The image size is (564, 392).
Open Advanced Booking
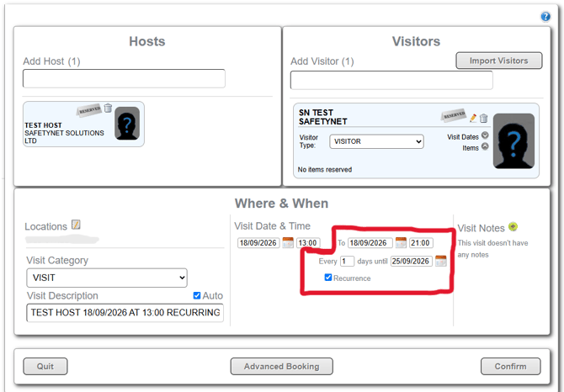pos(282,366)
